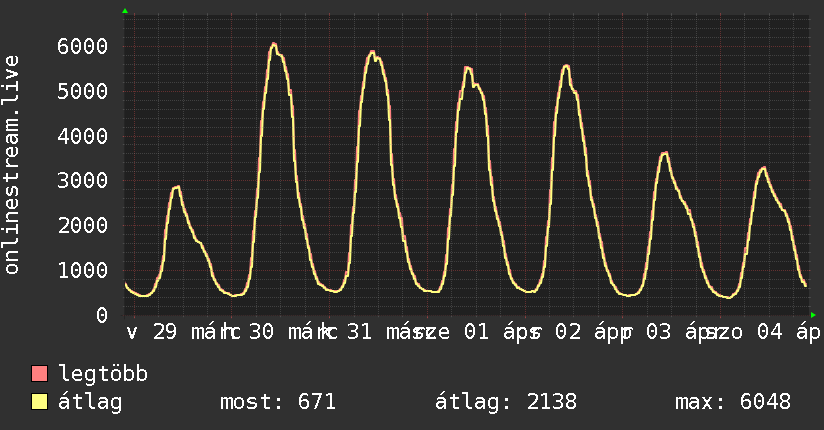Click the red legtöbb legend swatch
The width and height of the screenshot is (824, 430).
click(x=40, y=375)
